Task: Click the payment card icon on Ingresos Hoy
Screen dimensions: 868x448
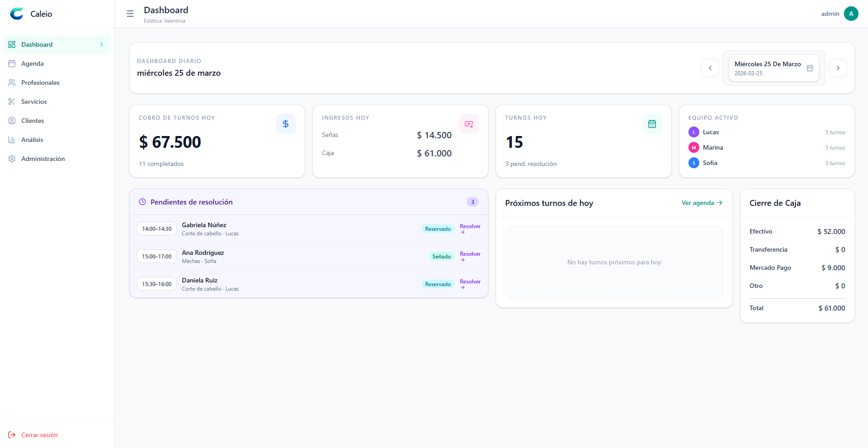Action: [468, 123]
